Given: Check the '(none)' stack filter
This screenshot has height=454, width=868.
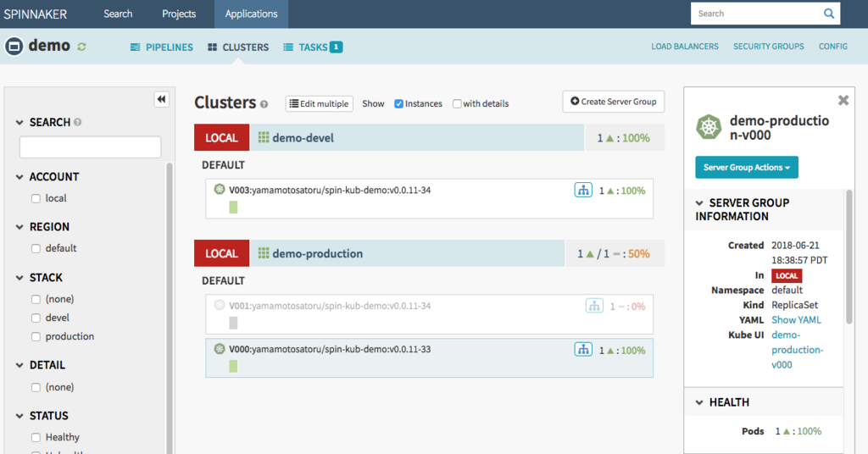Looking at the screenshot, I should [36, 299].
